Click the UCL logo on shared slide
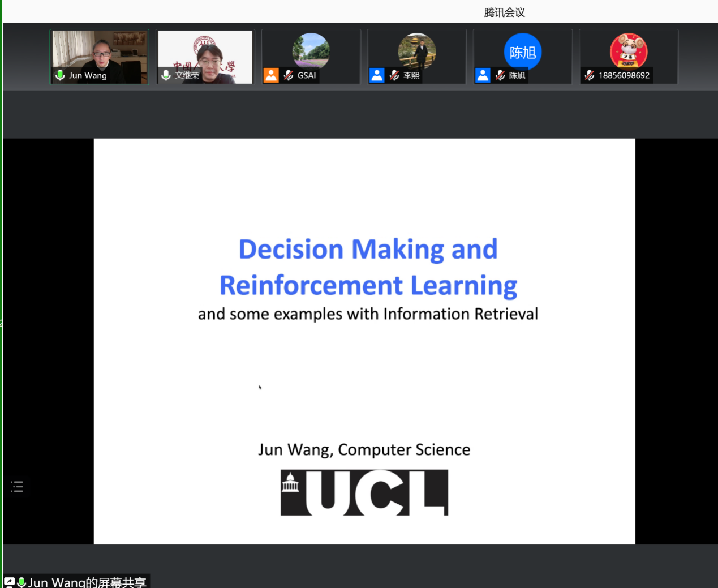 364,492
